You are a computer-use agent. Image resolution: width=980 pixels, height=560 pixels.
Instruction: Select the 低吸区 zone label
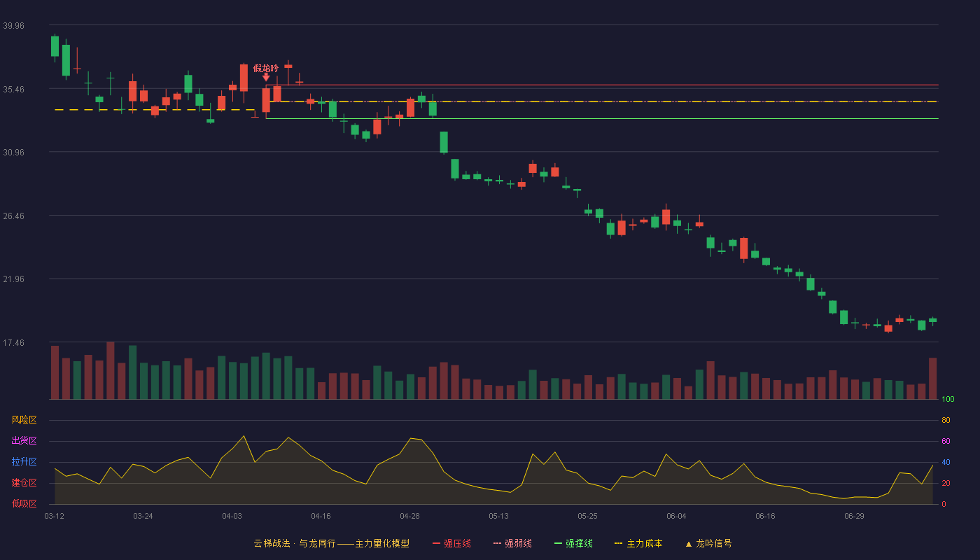(24, 503)
